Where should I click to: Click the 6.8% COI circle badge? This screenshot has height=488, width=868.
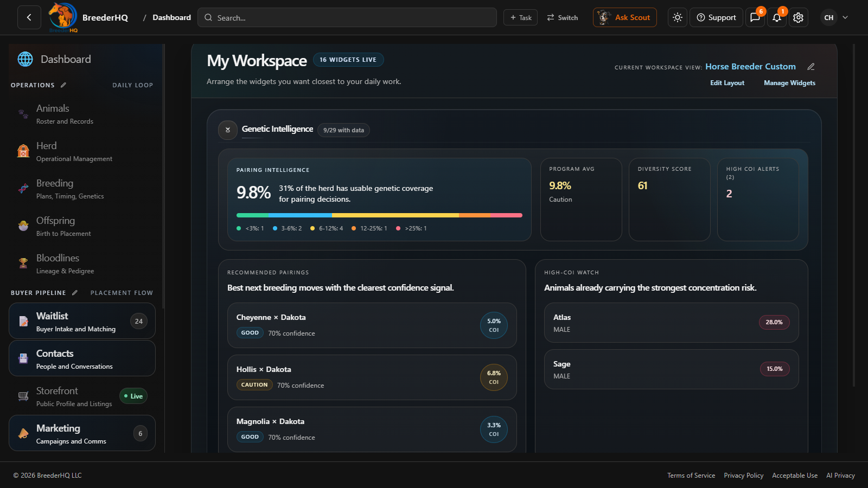click(x=494, y=377)
